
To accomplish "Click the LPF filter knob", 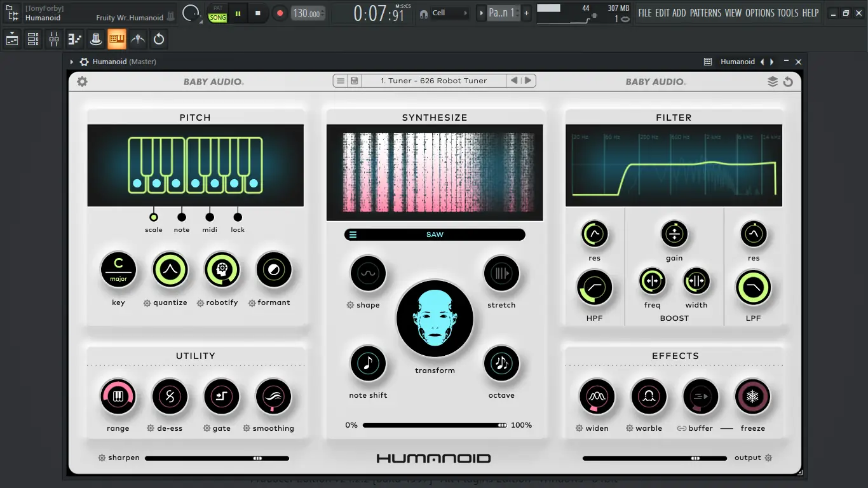I will pyautogui.click(x=754, y=288).
